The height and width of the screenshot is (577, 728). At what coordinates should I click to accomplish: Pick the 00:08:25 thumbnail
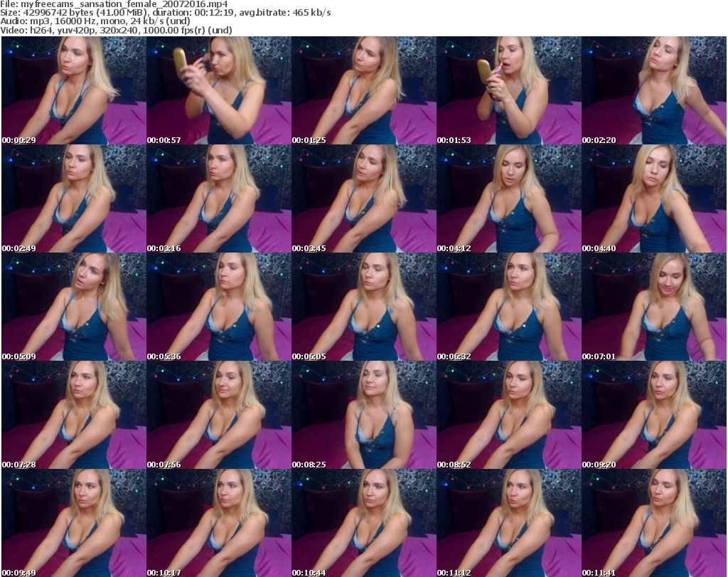point(363,415)
